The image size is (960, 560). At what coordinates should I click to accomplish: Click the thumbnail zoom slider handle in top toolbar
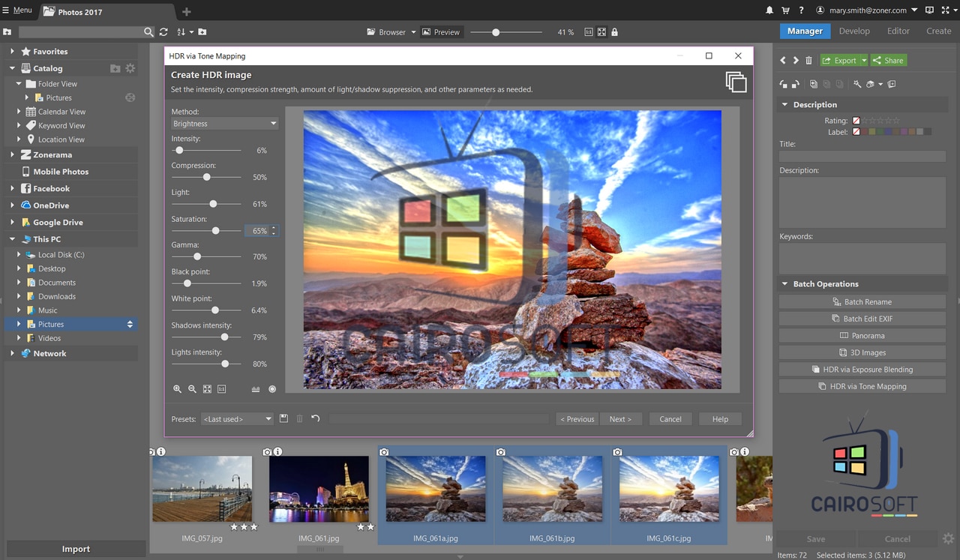click(x=495, y=32)
